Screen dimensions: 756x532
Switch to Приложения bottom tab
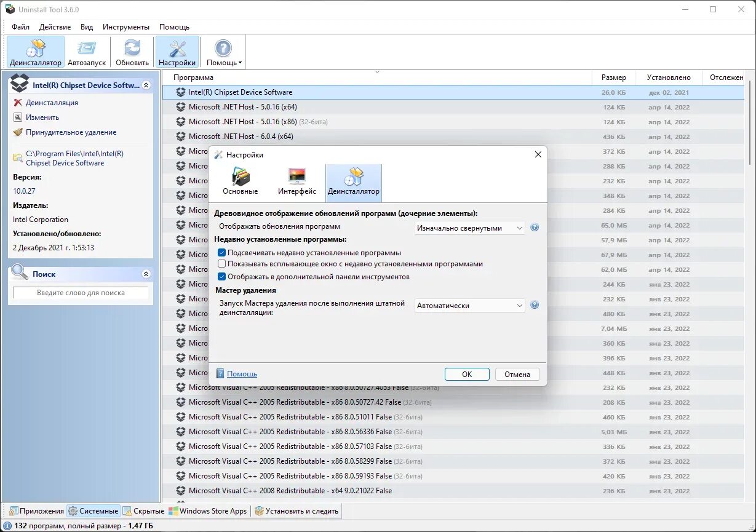(36, 511)
